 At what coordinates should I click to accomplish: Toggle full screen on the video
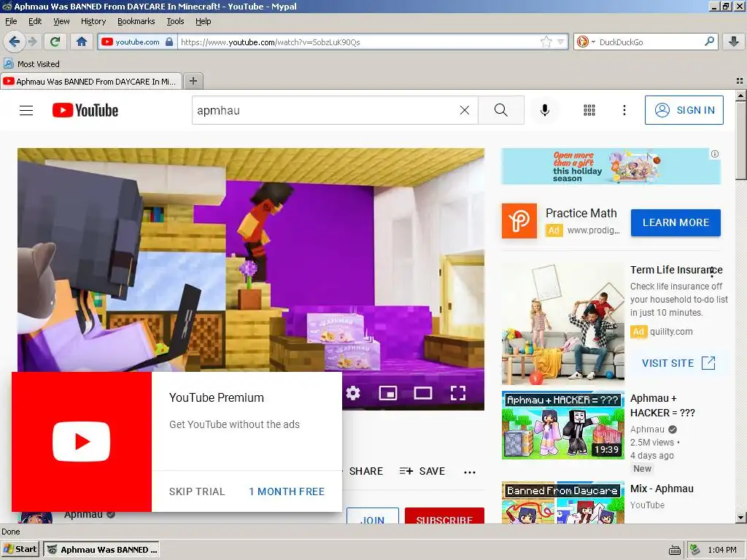point(458,393)
